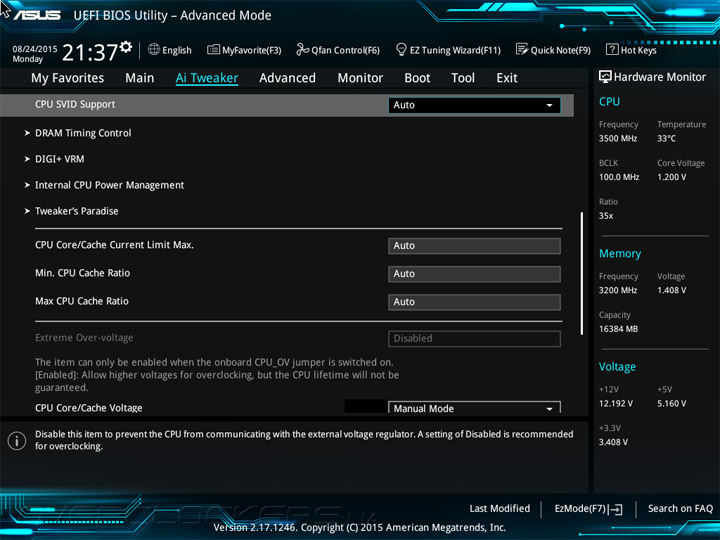Click +3.3V value 3.408 V
This screenshot has height=540, width=720.
pyautogui.click(x=613, y=442)
